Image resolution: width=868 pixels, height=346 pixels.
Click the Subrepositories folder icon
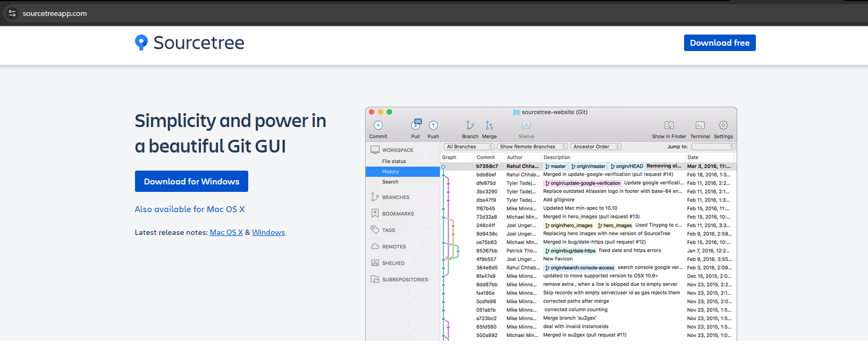[x=375, y=279]
